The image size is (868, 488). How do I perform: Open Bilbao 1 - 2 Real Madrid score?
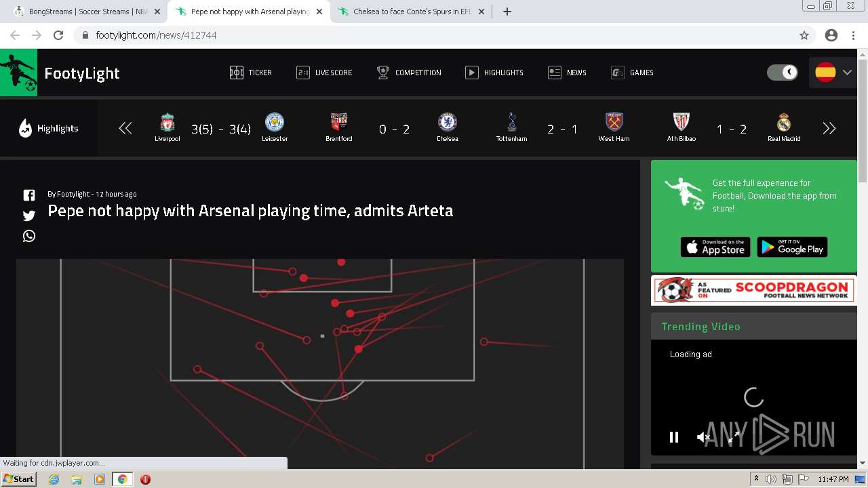click(x=732, y=129)
